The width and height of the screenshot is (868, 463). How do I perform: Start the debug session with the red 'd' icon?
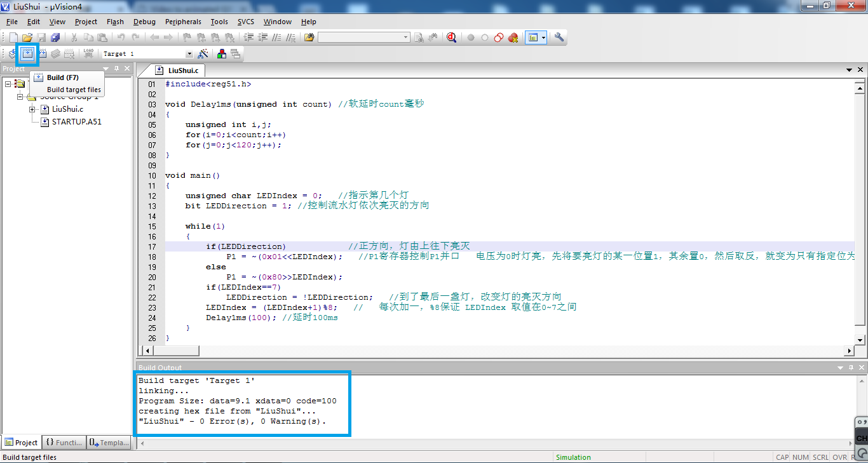click(x=451, y=37)
